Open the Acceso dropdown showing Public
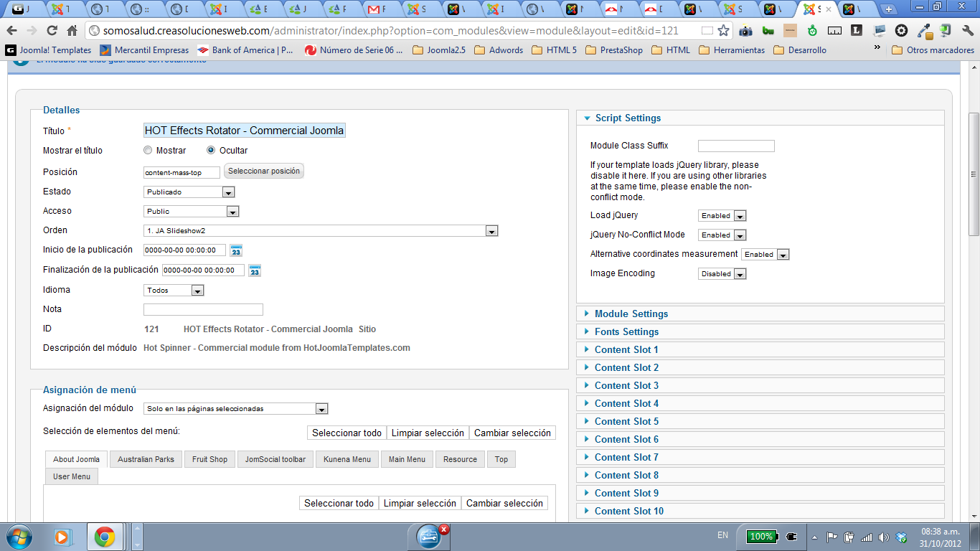 click(191, 212)
